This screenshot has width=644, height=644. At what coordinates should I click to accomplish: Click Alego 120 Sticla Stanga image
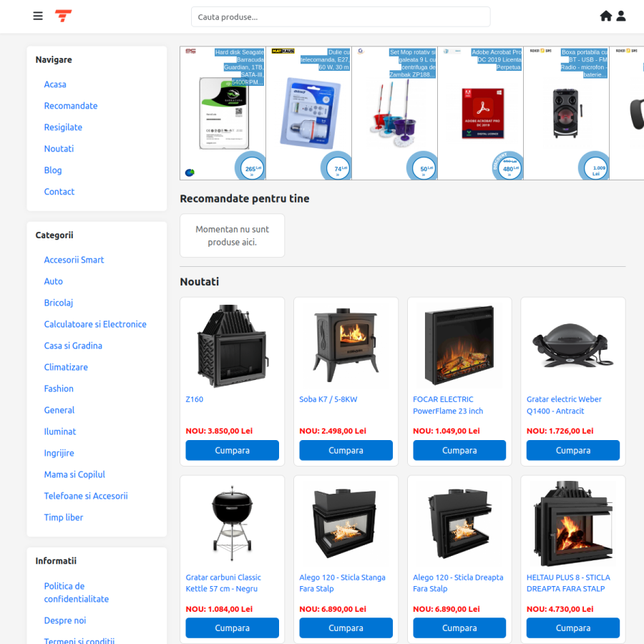pyautogui.click(x=346, y=523)
